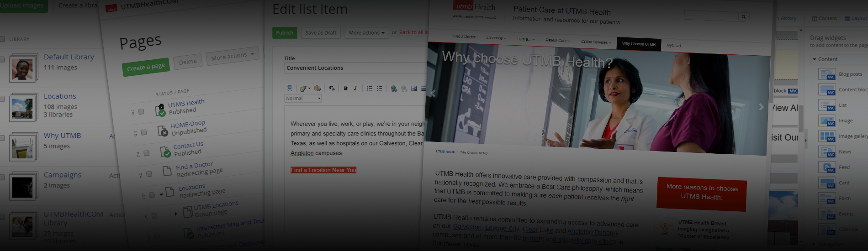The height and width of the screenshot is (251, 868).
Task: Click the search magnifier icon on UTMB site
Action: tap(743, 17)
